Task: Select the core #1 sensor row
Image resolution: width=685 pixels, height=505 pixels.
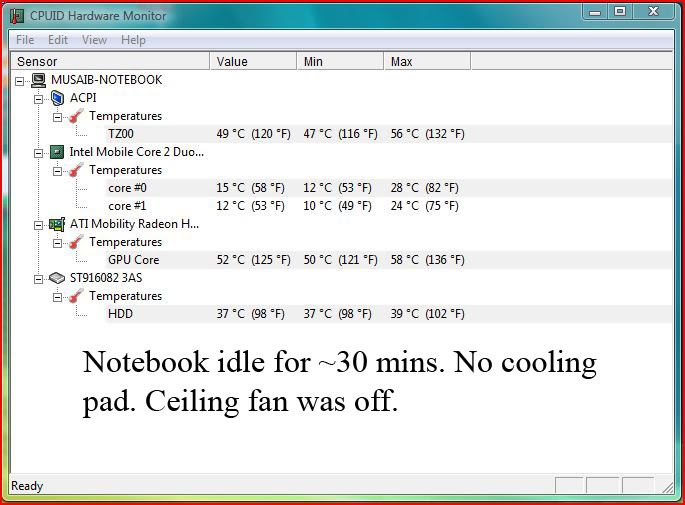Action: tap(388, 206)
